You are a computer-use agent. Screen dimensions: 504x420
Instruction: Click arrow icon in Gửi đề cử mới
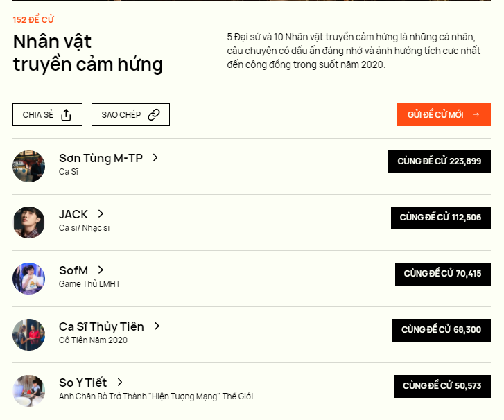coord(476,115)
